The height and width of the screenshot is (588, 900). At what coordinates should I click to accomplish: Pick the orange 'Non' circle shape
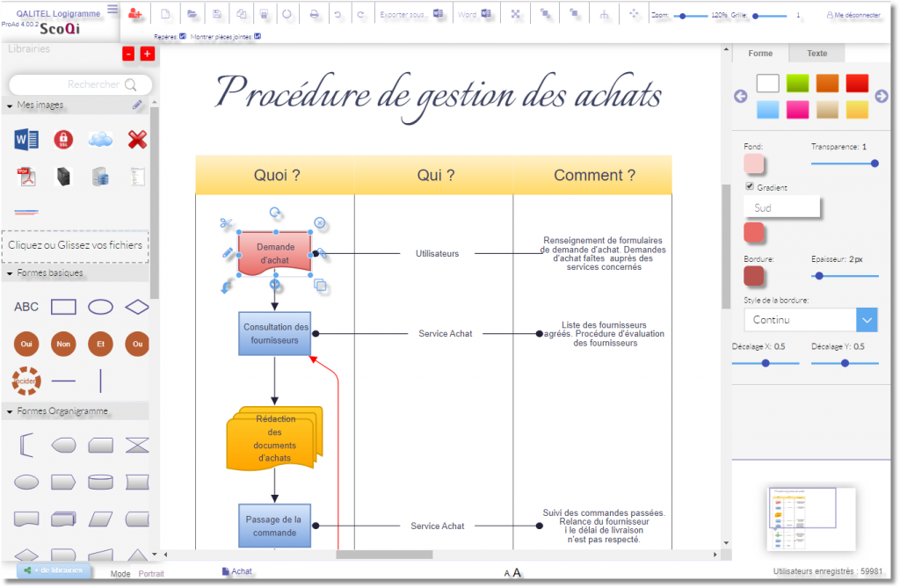(63, 344)
